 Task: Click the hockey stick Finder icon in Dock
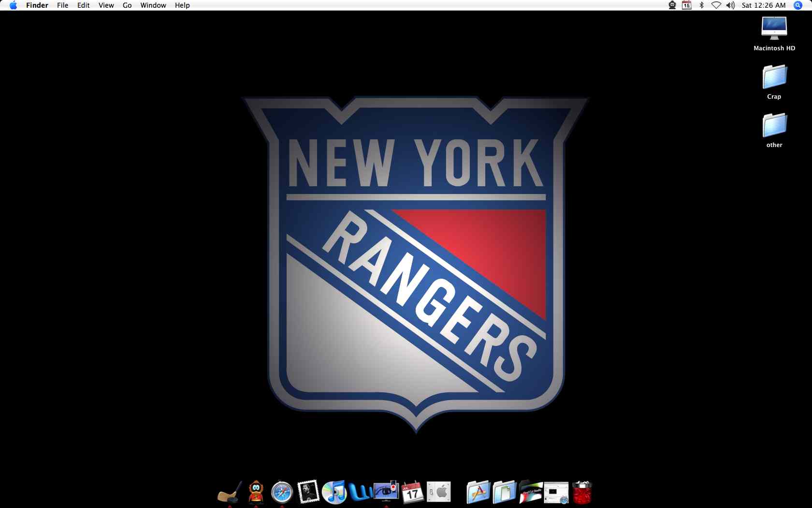[230, 493]
